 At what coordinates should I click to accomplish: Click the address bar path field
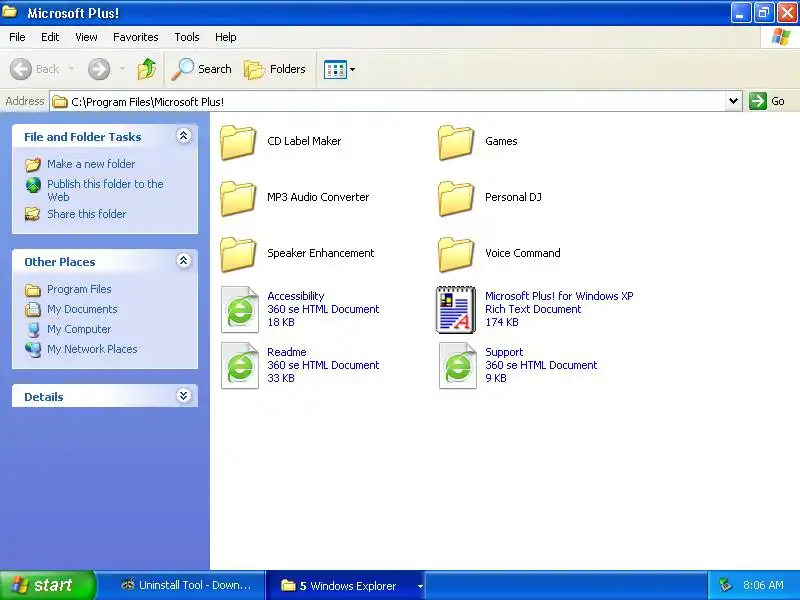pos(388,101)
